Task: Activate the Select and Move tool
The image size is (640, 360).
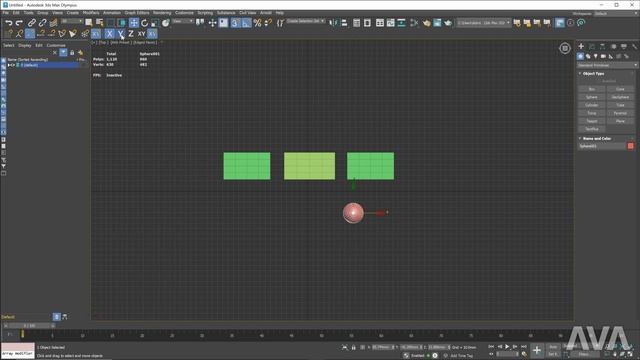Action: pyautogui.click(x=134, y=23)
